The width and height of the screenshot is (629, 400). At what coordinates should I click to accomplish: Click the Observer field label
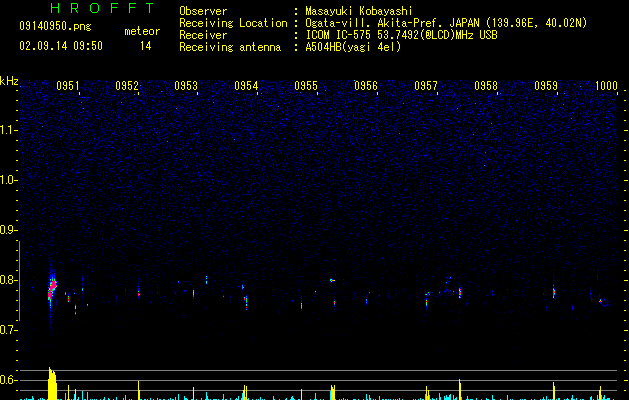tap(203, 11)
